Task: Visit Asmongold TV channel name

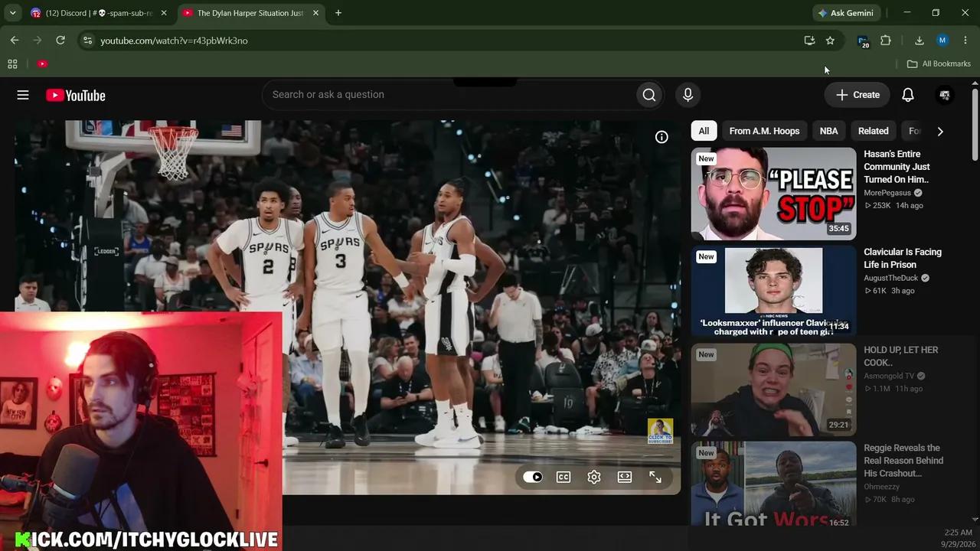Action: tap(889, 376)
